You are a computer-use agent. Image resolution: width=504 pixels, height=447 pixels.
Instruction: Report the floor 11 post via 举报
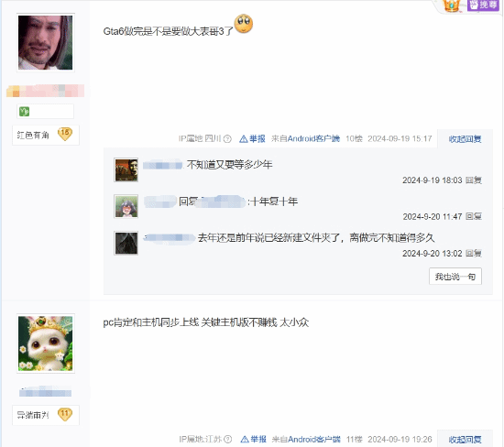click(x=253, y=440)
